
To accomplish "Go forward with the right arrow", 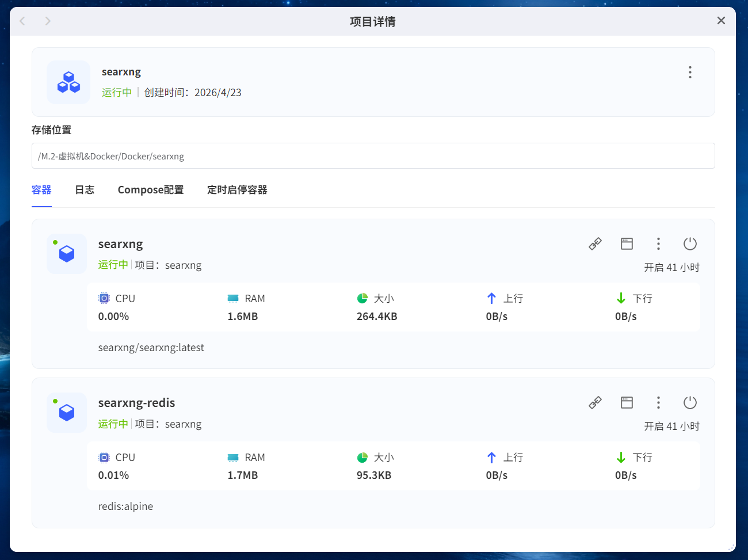I will pyautogui.click(x=48, y=21).
